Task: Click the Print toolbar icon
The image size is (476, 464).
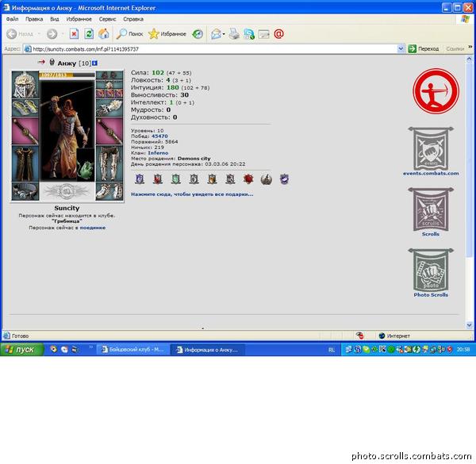Action: pyautogui.click(x=234, y=34)
